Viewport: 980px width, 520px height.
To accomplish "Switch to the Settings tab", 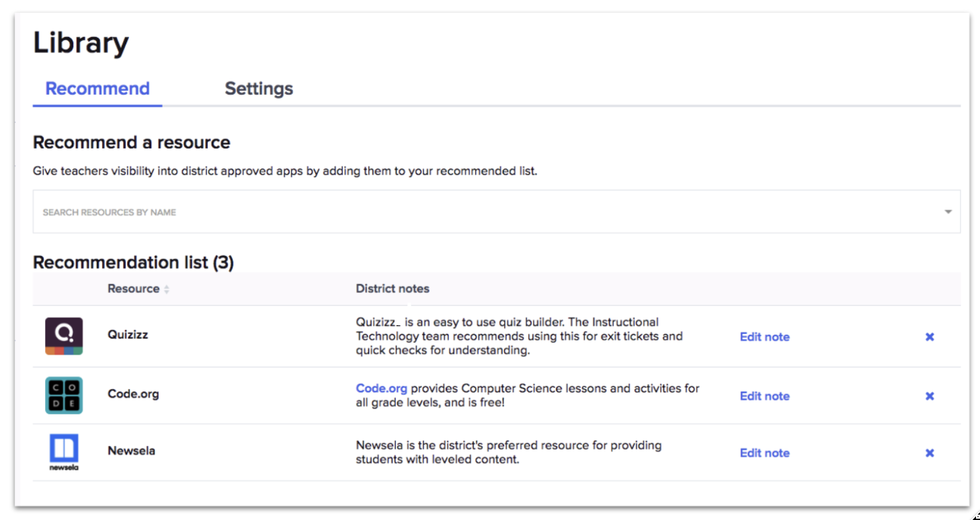I will (259, 88).
